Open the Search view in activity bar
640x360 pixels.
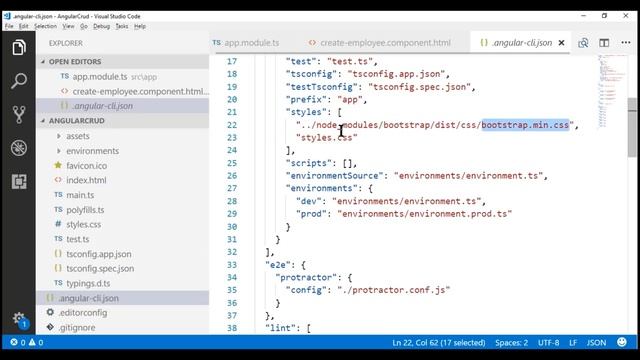(19, 81)
